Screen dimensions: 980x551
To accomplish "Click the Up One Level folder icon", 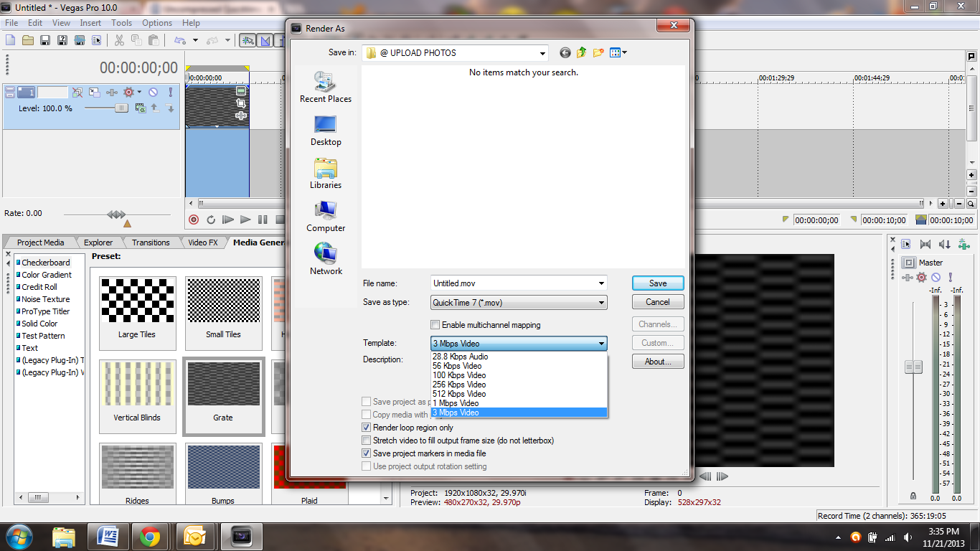I will 581,52.
